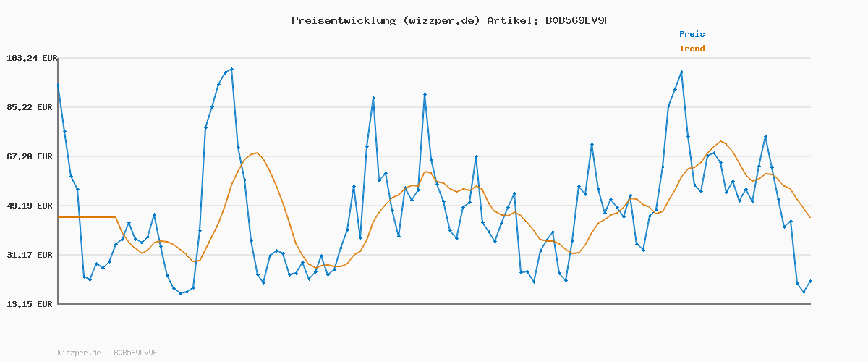This screenshot has width=868, height=362.
Task: Click the final endpoint of the orange trend line
Action: [x=810, y=218]
